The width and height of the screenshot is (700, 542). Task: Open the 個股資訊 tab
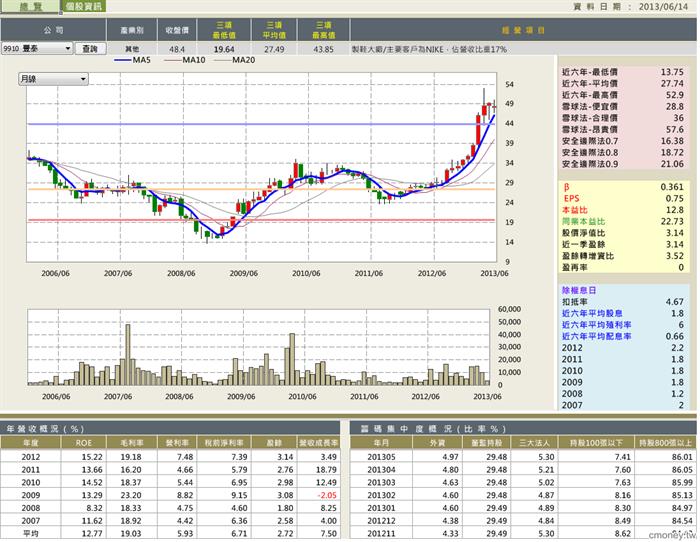(83, 6)
